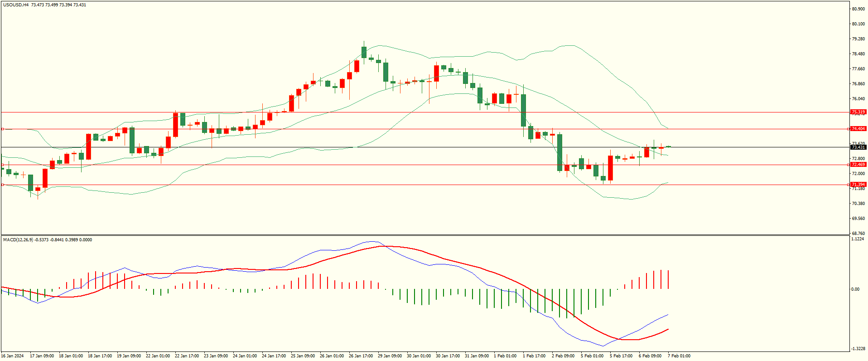Click the -1.3228 MACD scale value
Image resolution: width=868 pixels, height=361 pixels.
pyautogui.click(x=858, y=348)
